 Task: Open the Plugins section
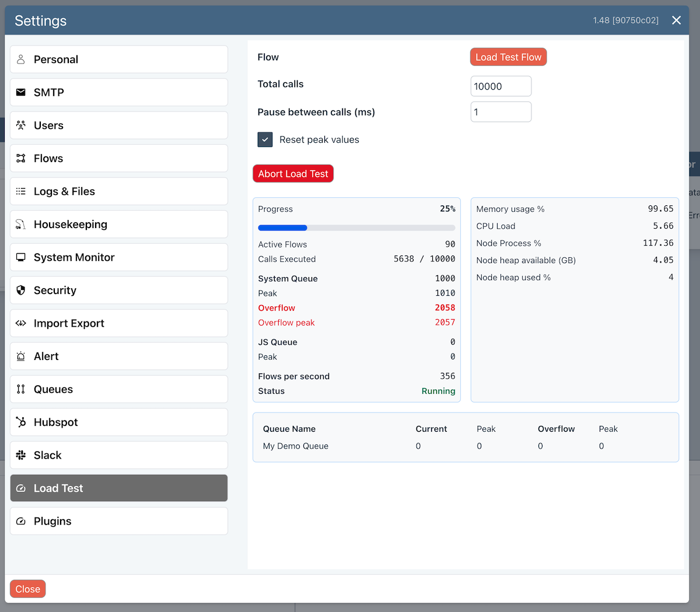coord(119,521)
